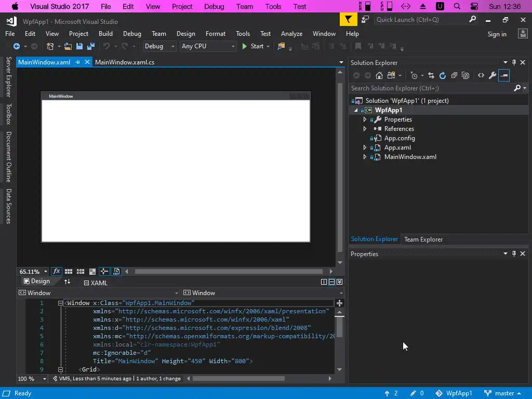Expand the References node
Screen dimensions: 532x399
(365, 129)
